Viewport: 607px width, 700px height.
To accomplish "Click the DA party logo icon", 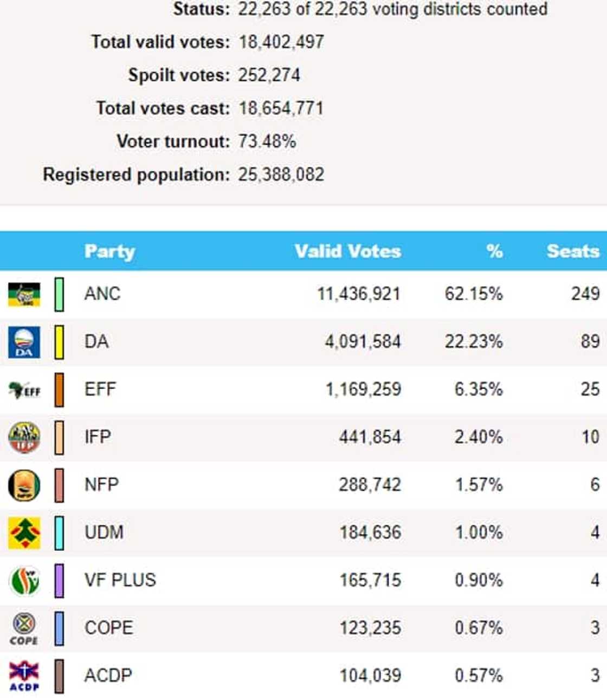I will (24, 342).
